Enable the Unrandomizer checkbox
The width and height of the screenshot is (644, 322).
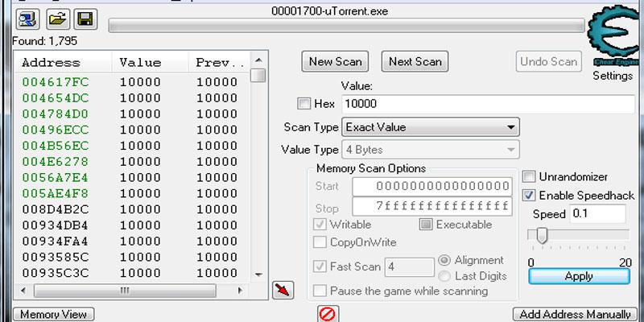coord(529,177)
